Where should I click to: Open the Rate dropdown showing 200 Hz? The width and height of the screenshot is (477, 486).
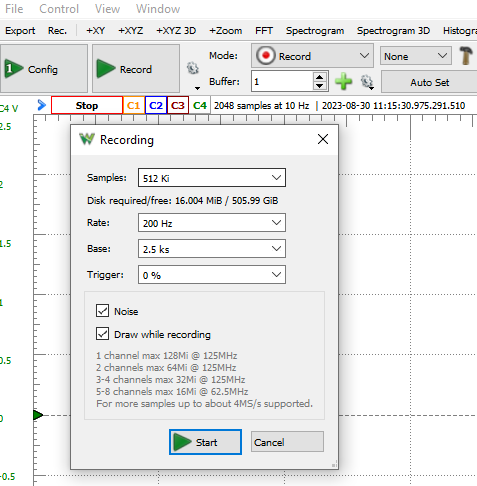click(212, 223)
